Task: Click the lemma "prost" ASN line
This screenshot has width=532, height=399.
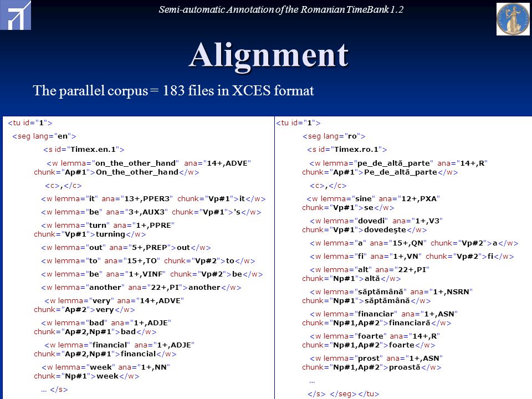Action: pyautogui.click(x=376, y=359)
